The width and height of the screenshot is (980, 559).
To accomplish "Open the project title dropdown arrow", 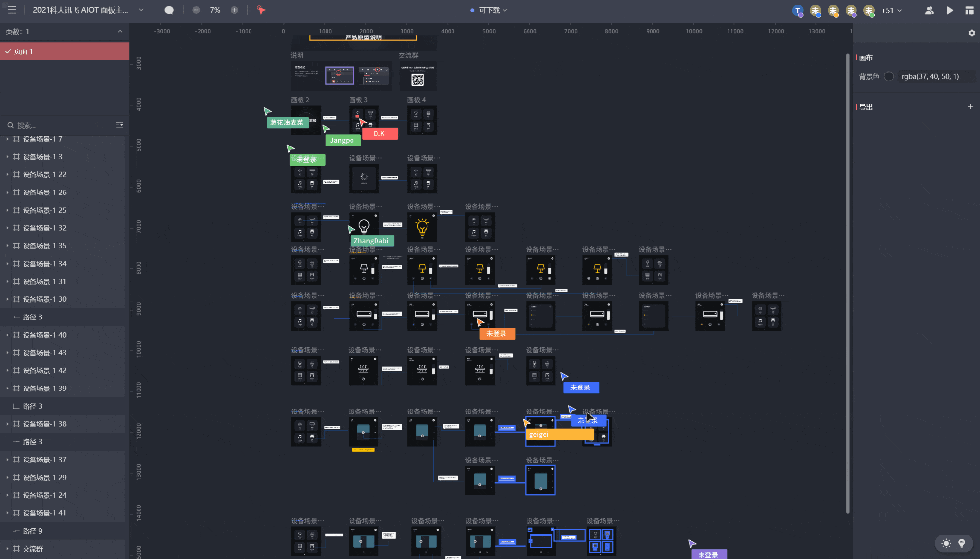I will tap(141, 10).
